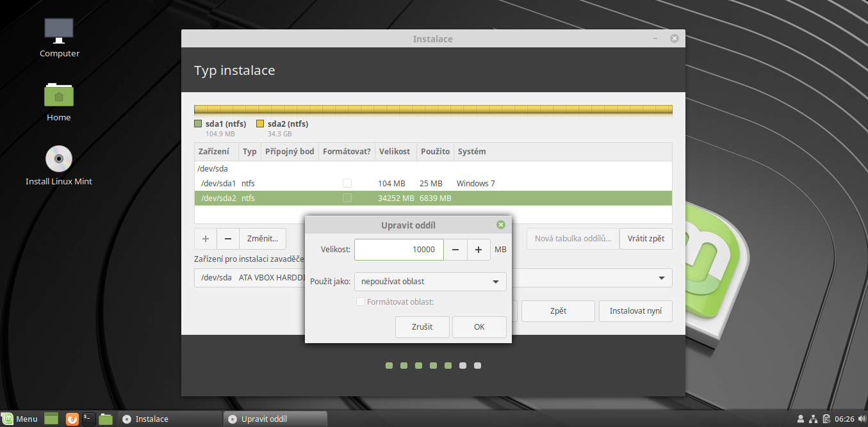This screenshot has height=427, width=868.
Task: Click the Přípojný bod column header
Action: (290, 152)
